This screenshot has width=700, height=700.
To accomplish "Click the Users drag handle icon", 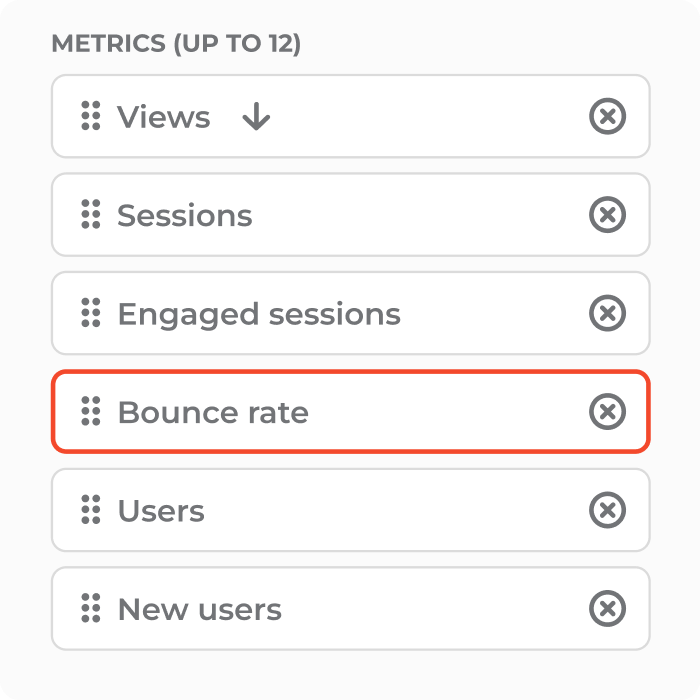I will [91, 510].
